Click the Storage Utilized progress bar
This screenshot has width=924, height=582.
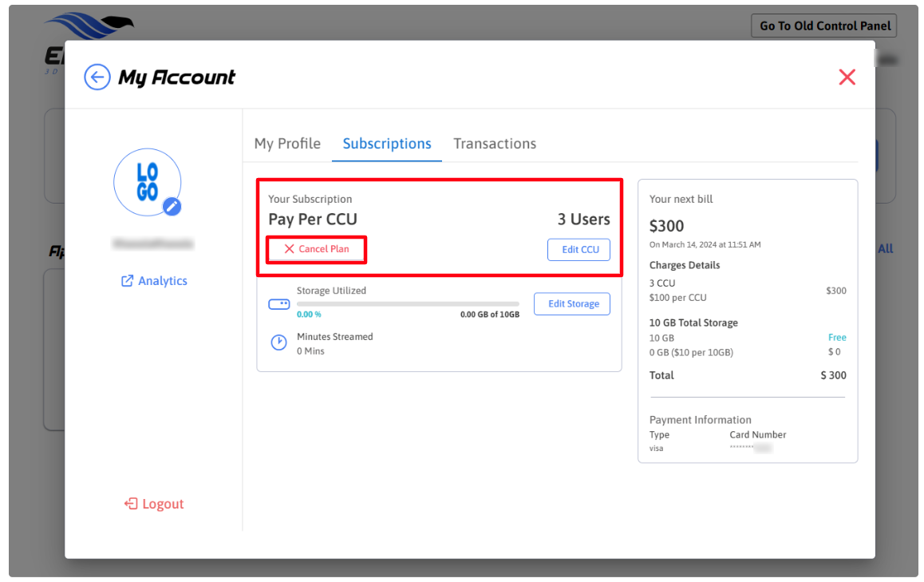tap(408, 304)
